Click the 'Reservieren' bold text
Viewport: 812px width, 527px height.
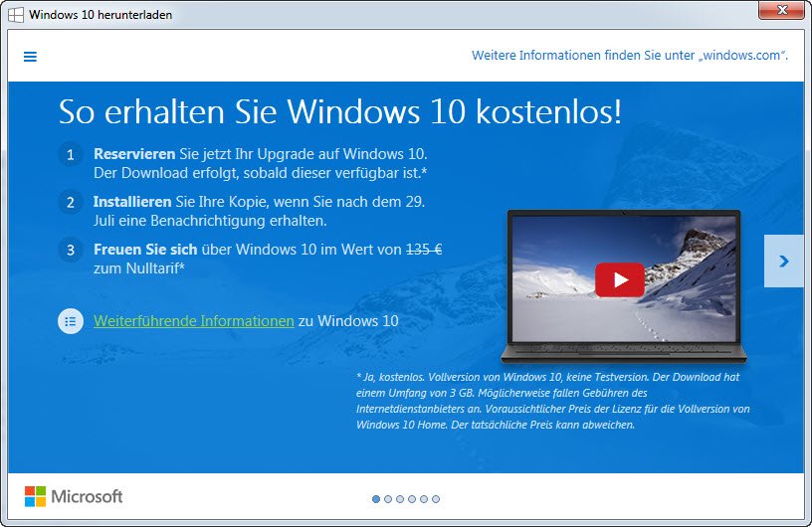pyautogui.click(x=134, y=154)
